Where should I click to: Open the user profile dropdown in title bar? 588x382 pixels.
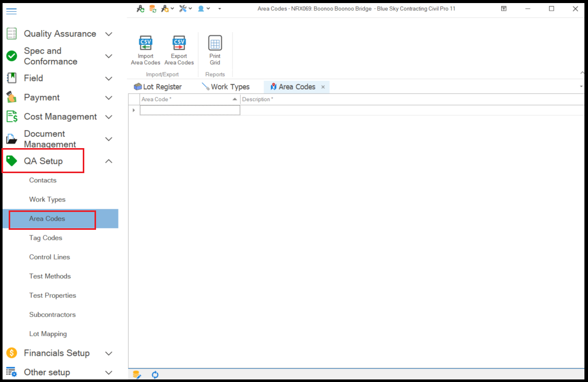(x=204, y=9)
